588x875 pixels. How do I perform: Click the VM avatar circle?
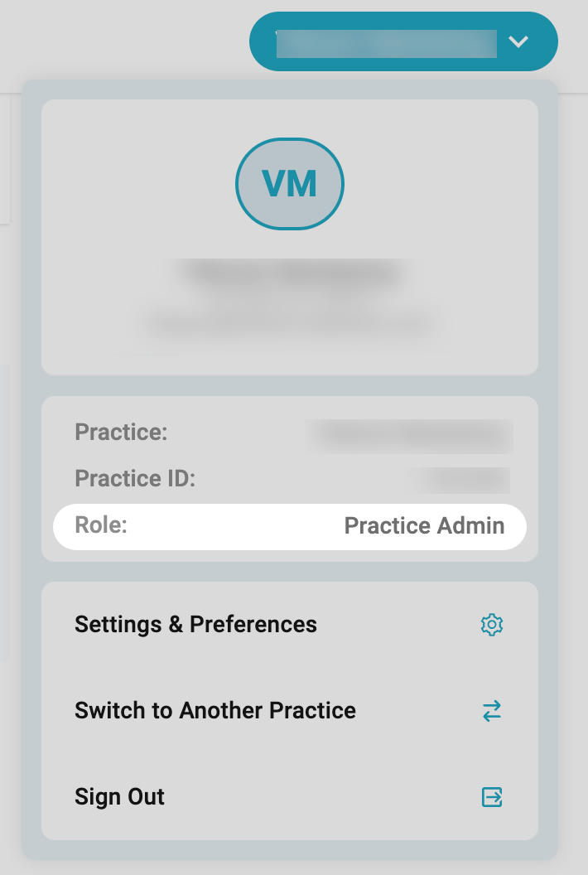click(290, 184)
